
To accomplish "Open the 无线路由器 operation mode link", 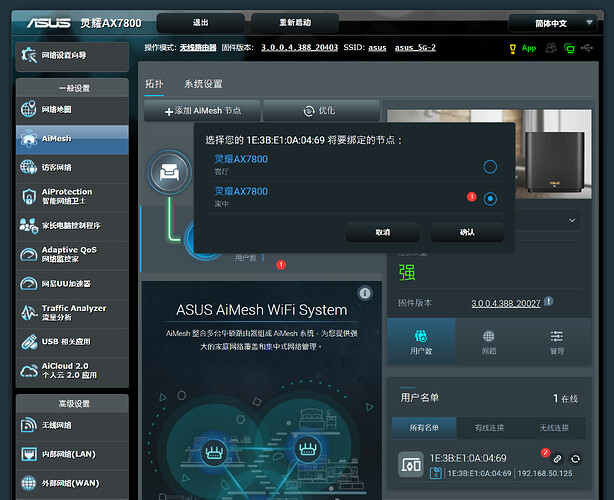I will coord(198,48).
